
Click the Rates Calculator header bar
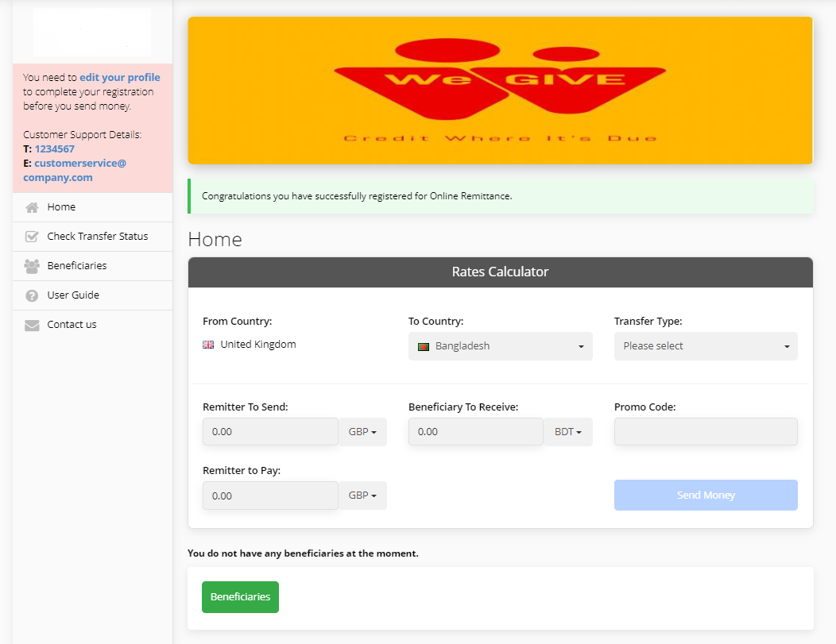click(x=500, y=272)
